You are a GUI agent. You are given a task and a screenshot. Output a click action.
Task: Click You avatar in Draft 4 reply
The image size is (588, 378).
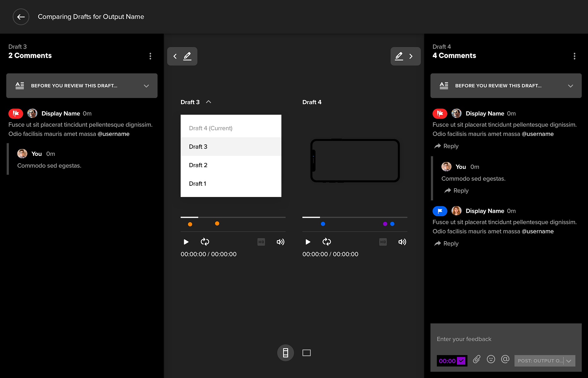446,167
